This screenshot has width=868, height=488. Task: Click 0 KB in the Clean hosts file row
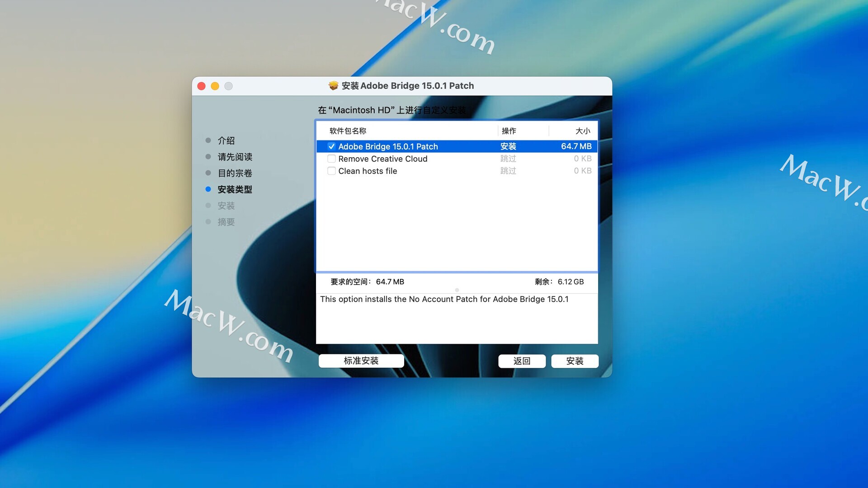click(583, 171)
